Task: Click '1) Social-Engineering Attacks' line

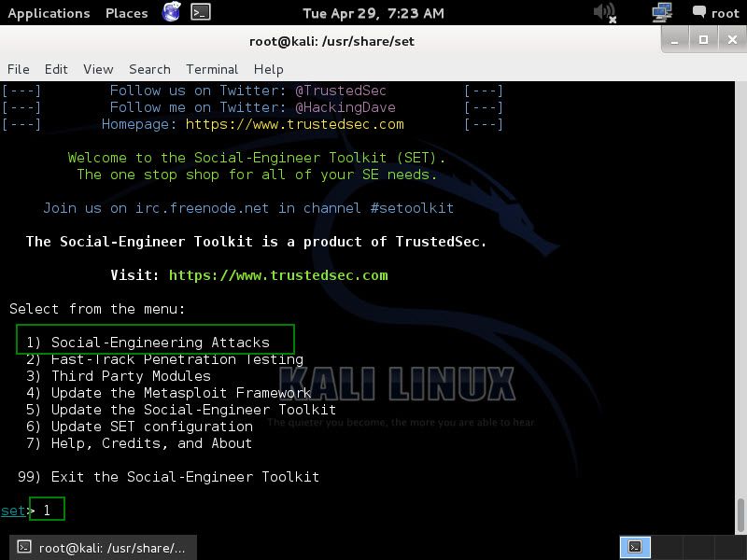Action: tap(148, 343)
